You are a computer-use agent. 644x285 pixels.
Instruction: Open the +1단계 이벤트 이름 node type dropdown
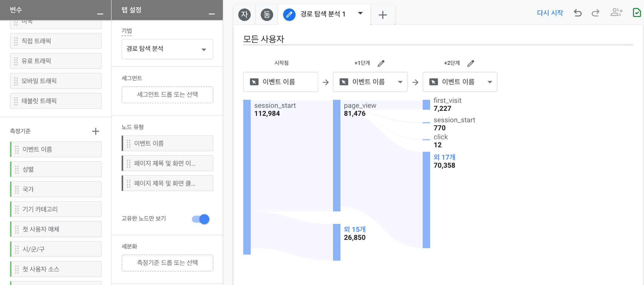[400, 82]
